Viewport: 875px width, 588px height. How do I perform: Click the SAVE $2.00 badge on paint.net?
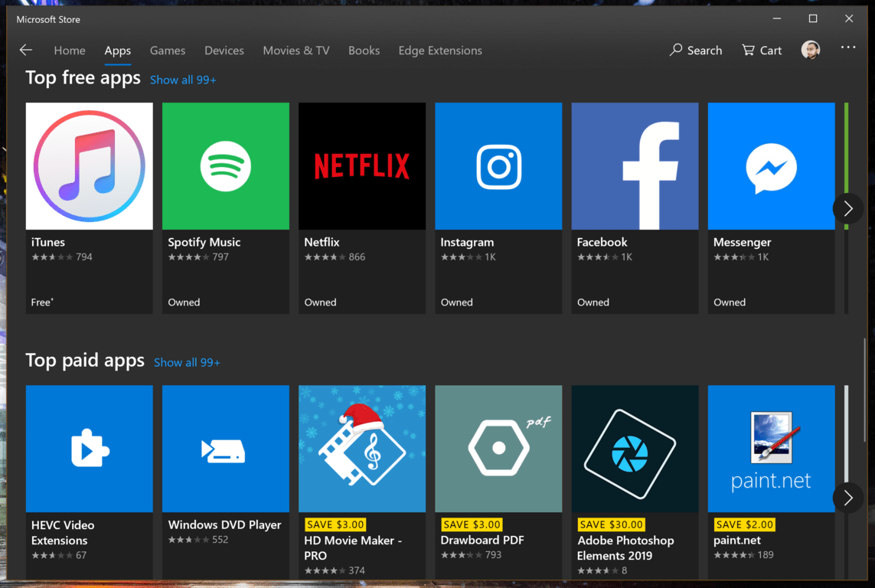tap(744, 524)
